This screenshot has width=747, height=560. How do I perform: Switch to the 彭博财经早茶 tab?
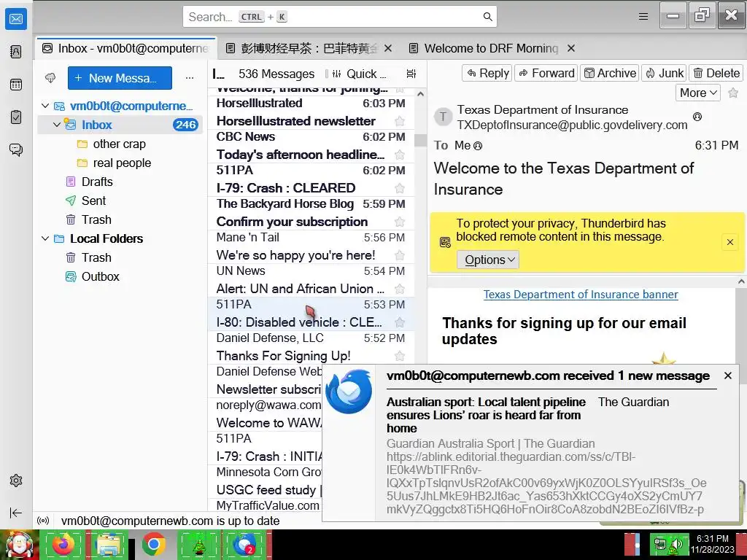(302, 48)
